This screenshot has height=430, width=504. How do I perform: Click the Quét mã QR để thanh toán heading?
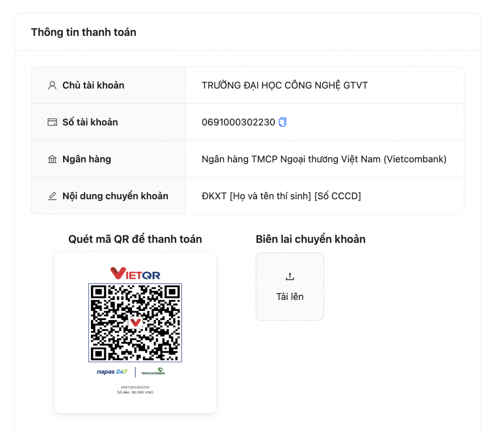[x=135, y=239]
